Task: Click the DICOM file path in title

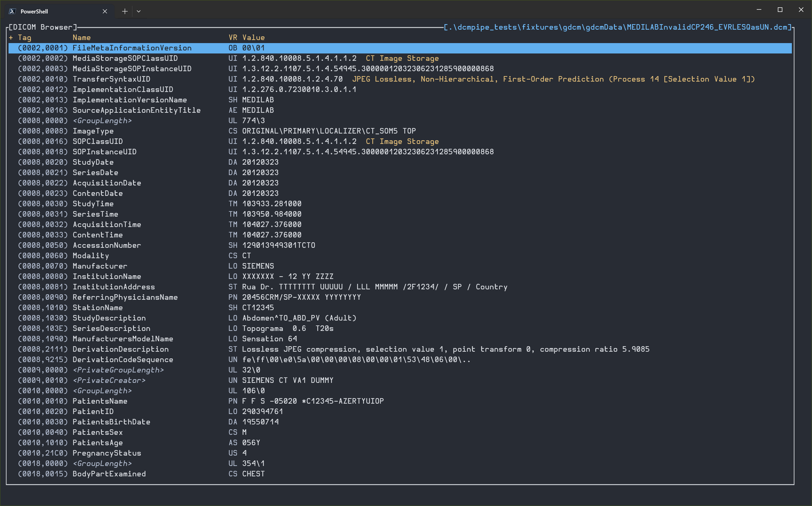Action: tap(618, 27)
